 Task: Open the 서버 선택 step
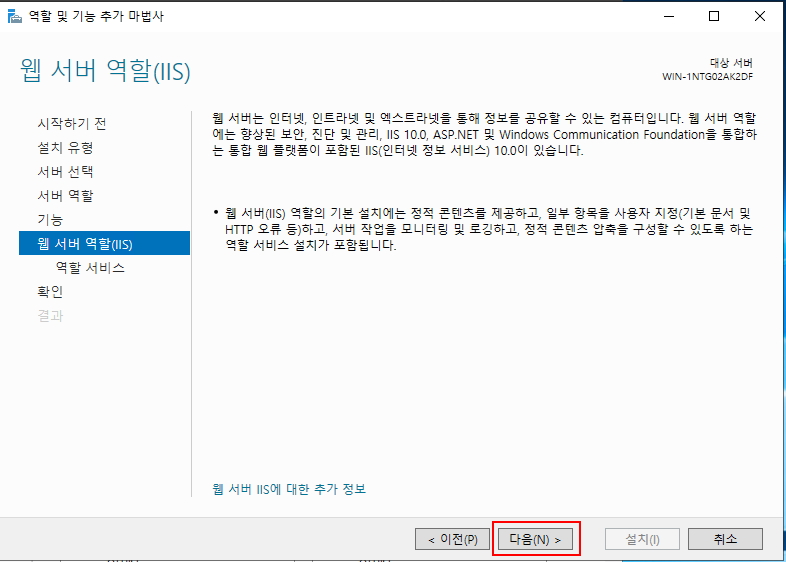65,171
